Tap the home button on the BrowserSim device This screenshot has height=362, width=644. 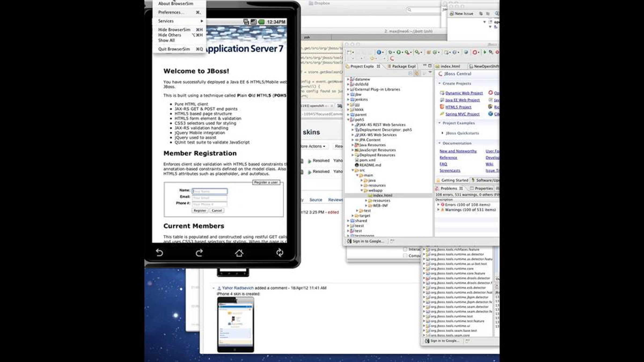(239, 253)
